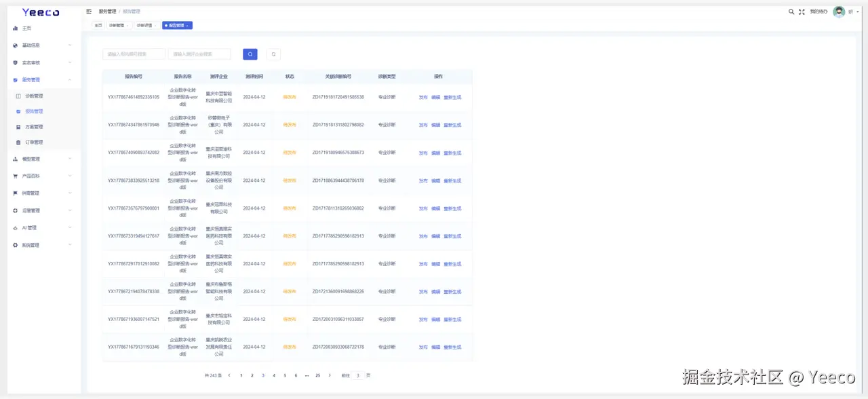Click cell ZD1719181720491585538

pyautogui.click(x=338, y=97)
